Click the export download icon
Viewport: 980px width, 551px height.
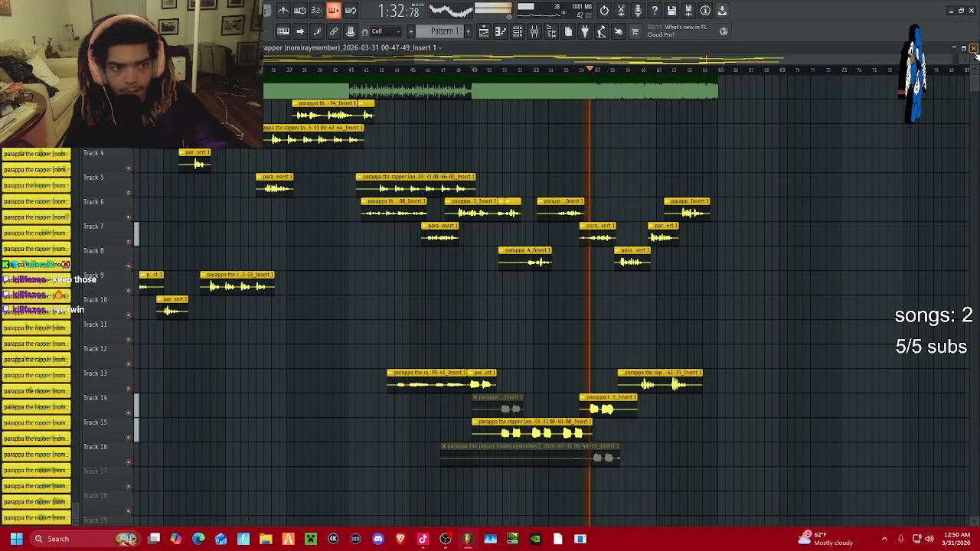point(722,11)
